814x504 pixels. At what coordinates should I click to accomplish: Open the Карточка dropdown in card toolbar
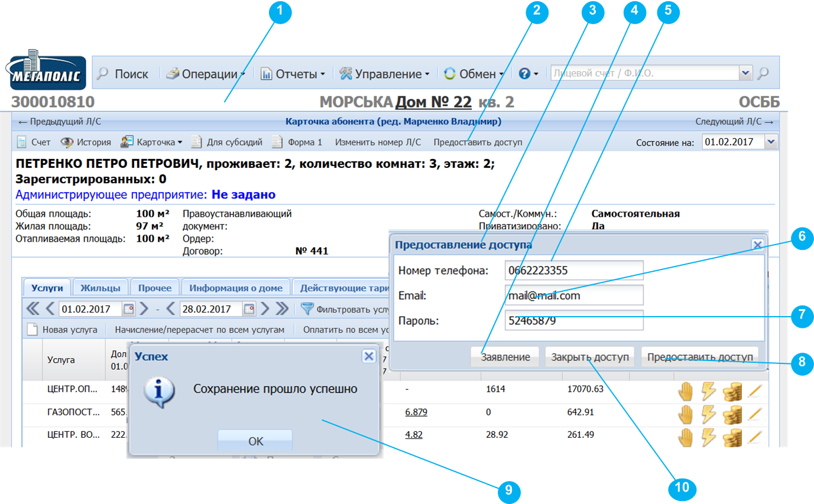click(x=151, y=142)
